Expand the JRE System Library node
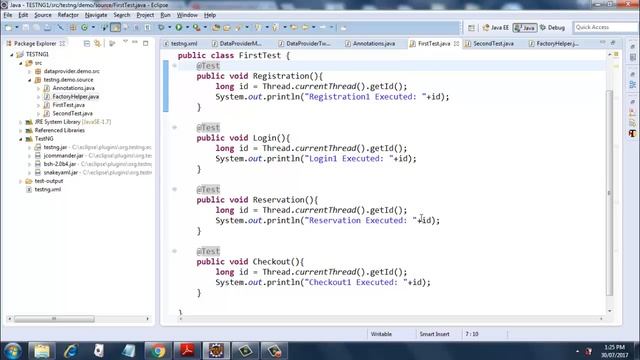 click(x=20, y=122)
